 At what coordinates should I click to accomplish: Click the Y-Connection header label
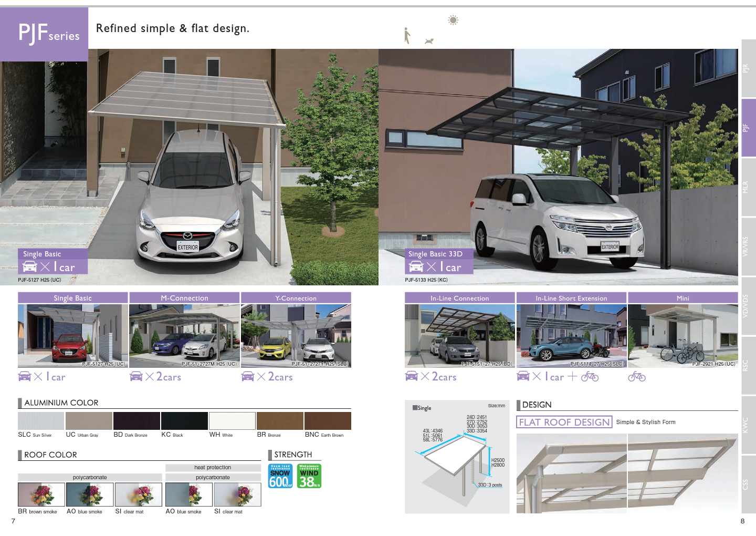point(296,298)
